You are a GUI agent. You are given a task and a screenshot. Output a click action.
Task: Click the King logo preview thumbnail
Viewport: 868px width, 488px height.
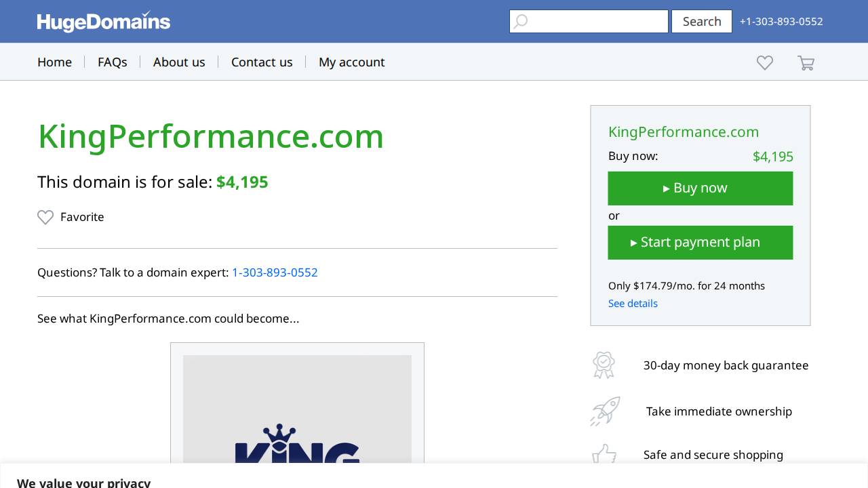[x=297, y=409]
